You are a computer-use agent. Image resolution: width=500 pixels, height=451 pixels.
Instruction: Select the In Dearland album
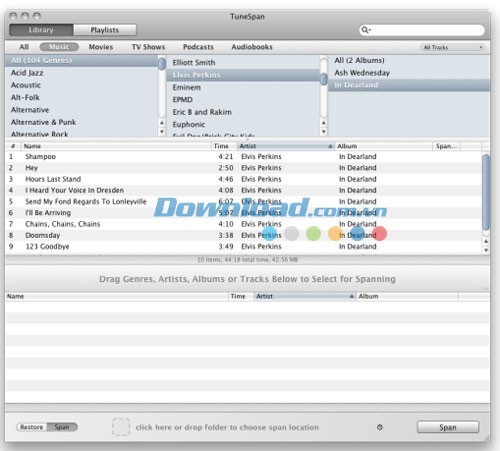409,85
